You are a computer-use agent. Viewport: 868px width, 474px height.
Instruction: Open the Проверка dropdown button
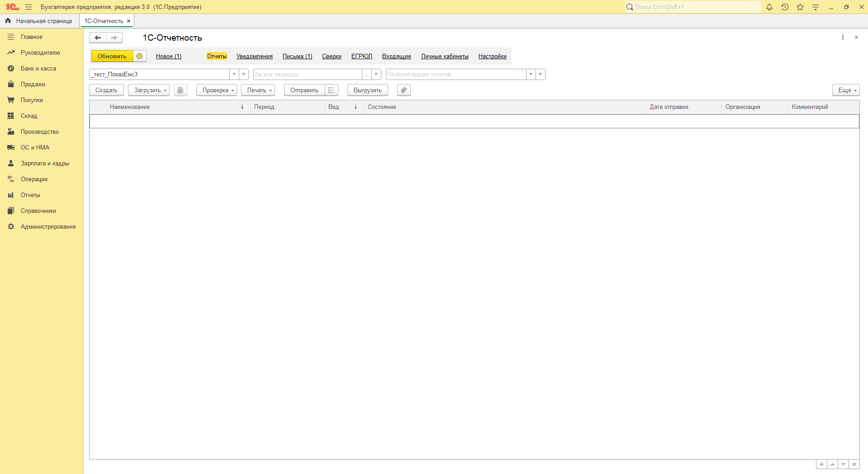[x=217, y=90]
